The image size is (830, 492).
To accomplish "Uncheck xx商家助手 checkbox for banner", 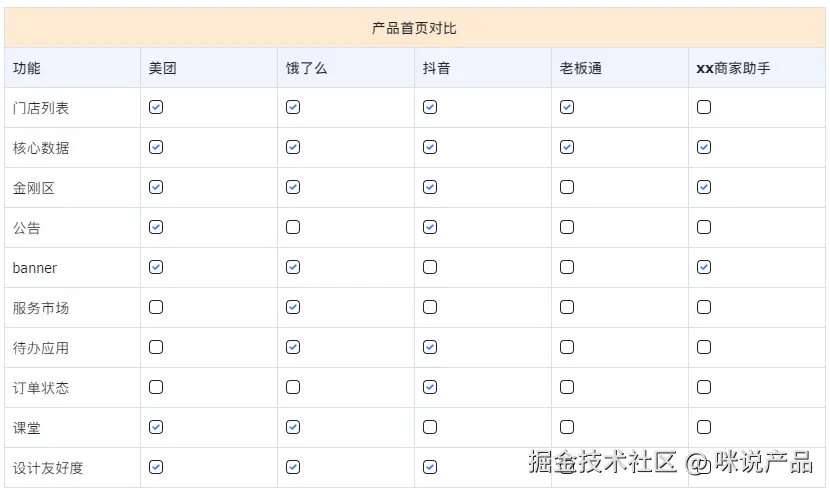I will (704, 267).
